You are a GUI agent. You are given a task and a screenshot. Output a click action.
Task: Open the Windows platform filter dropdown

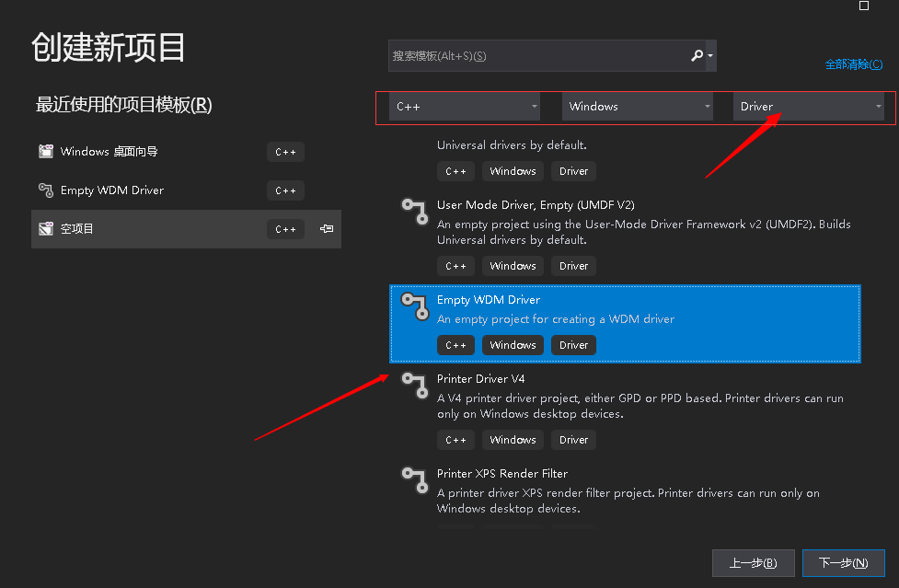pos(637,107)
